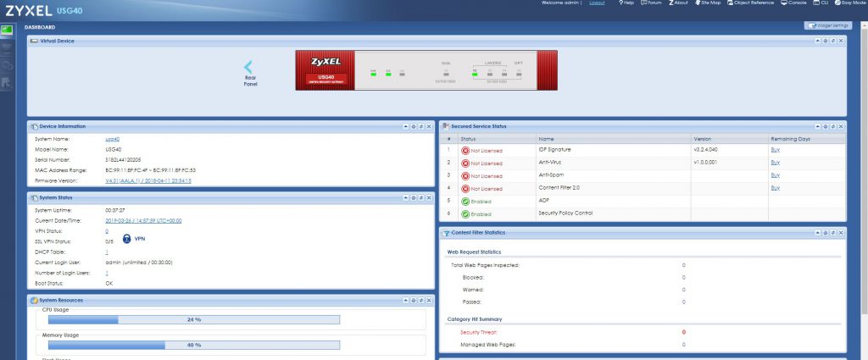Refresh the System Status widget
The height and width of the screenshot is (360, 868).
click(421, 197)
